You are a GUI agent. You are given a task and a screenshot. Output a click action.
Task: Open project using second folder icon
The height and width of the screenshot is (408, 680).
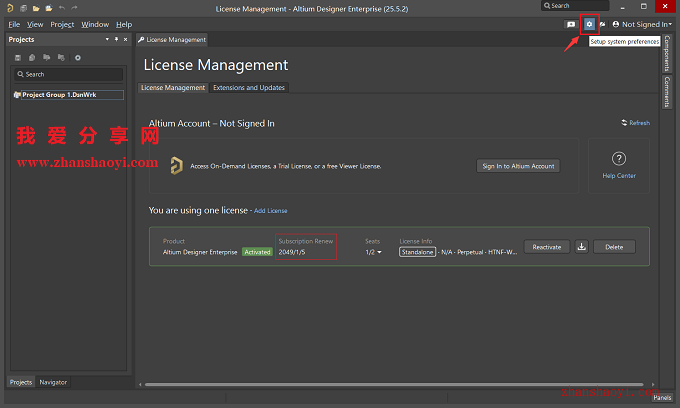click(x=49, y=8)
